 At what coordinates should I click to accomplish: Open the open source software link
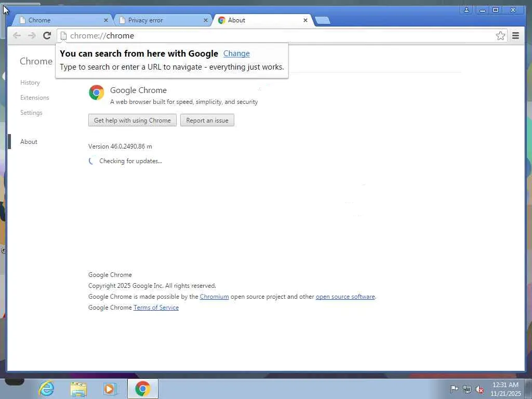click(x=345, y=297)
